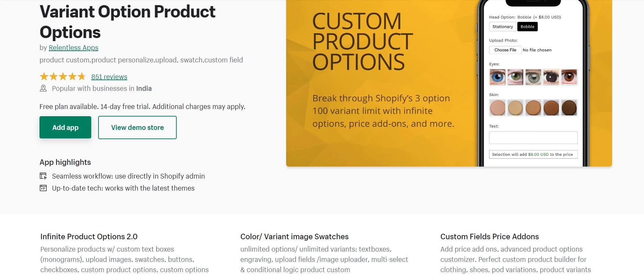Click the Choose File upload button
644x279 pixels.
pyautogui.click(x=505, y=50)
